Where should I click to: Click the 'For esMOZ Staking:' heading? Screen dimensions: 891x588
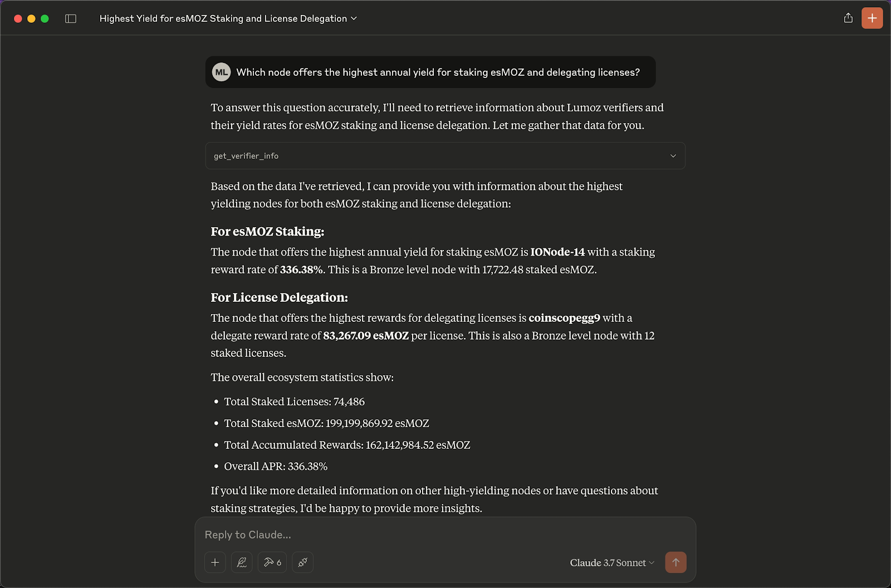(267, 232)
